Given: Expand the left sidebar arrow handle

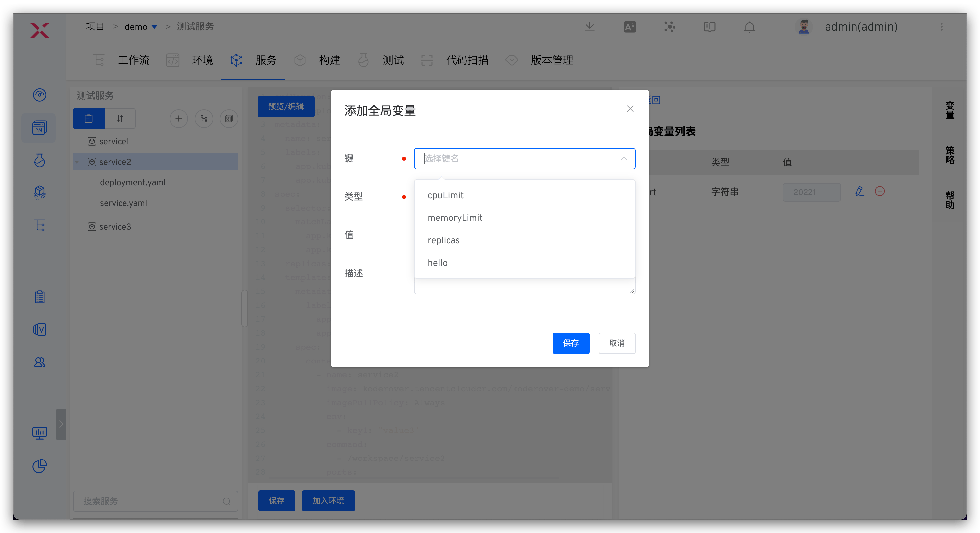Looking at the screenshot, I should pyautogui.click(x=61, y=424).
